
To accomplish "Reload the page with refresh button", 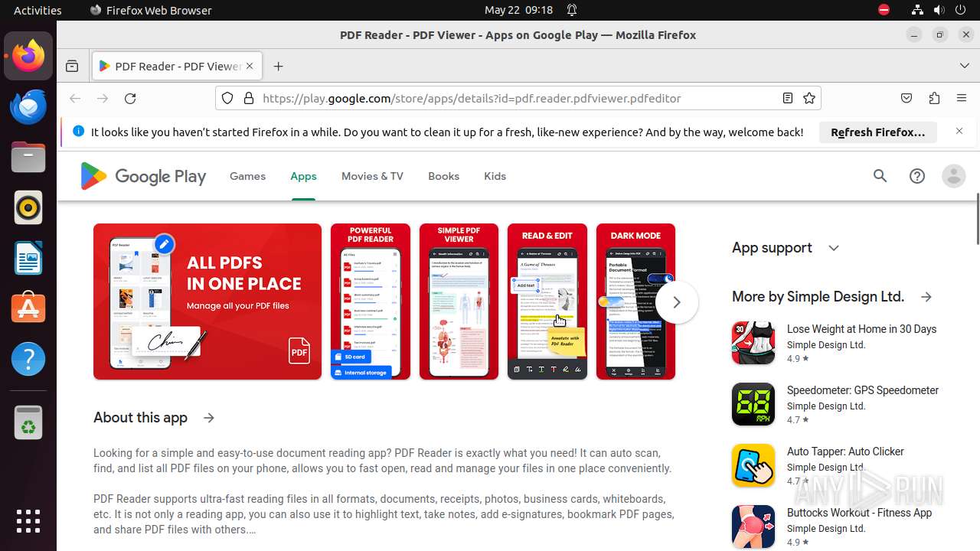I will pyautogui.click(x=130, y=98).
